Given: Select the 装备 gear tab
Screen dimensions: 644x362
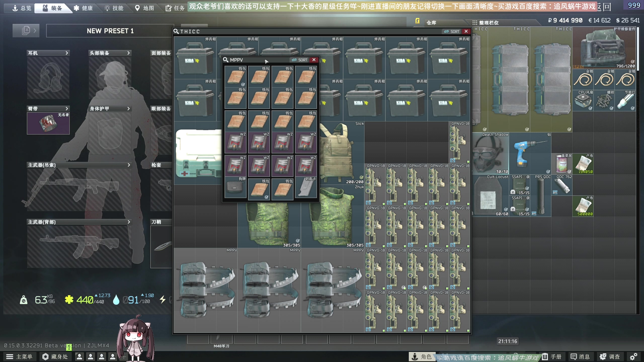Looking at the screenshot, I should [52, 8].
